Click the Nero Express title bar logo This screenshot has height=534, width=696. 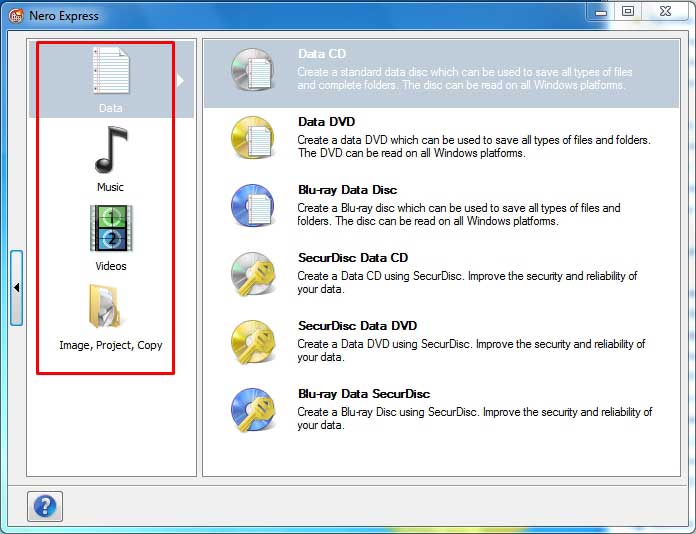point(16,16)
